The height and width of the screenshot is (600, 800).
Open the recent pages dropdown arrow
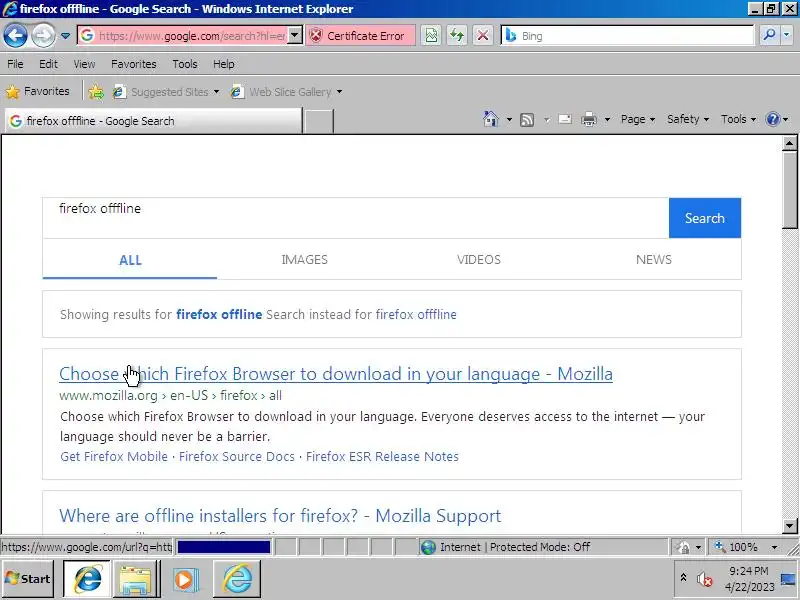65,36
